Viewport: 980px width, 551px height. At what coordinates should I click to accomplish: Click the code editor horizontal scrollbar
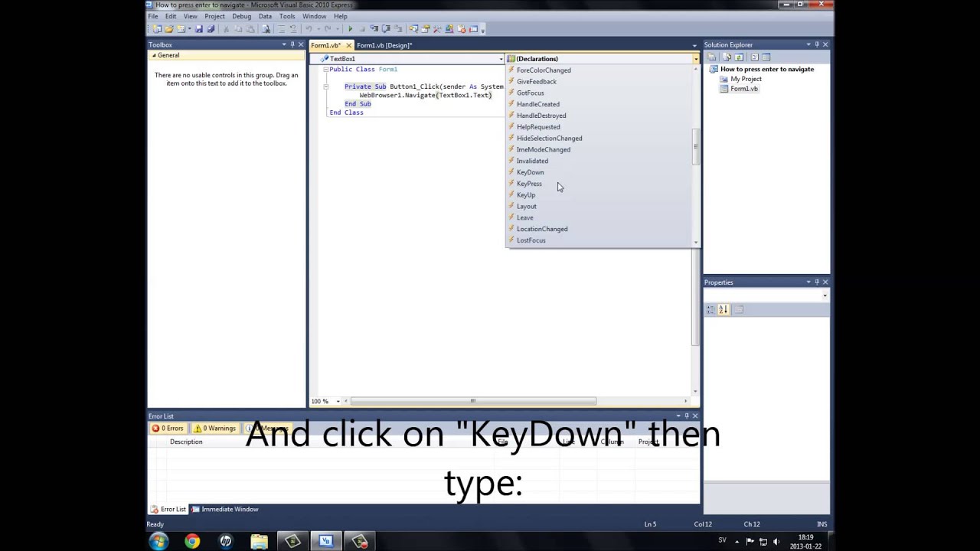(473, 401)
